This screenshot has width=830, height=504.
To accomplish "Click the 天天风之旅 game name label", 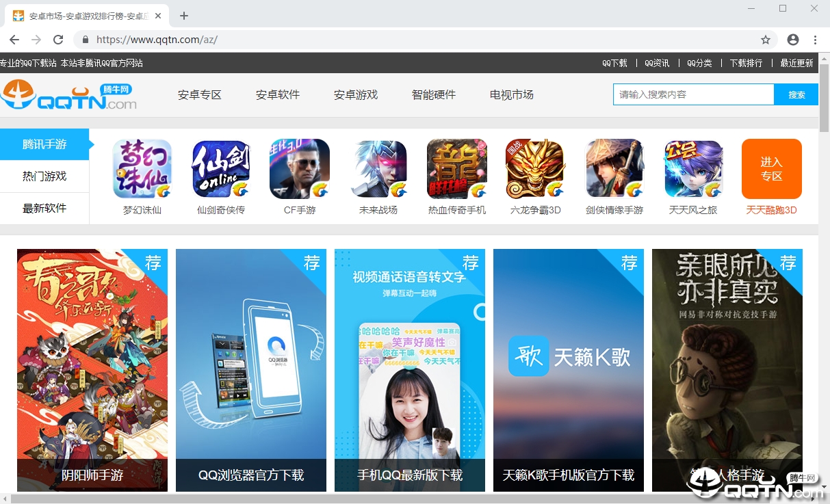I will pos(693,210).
